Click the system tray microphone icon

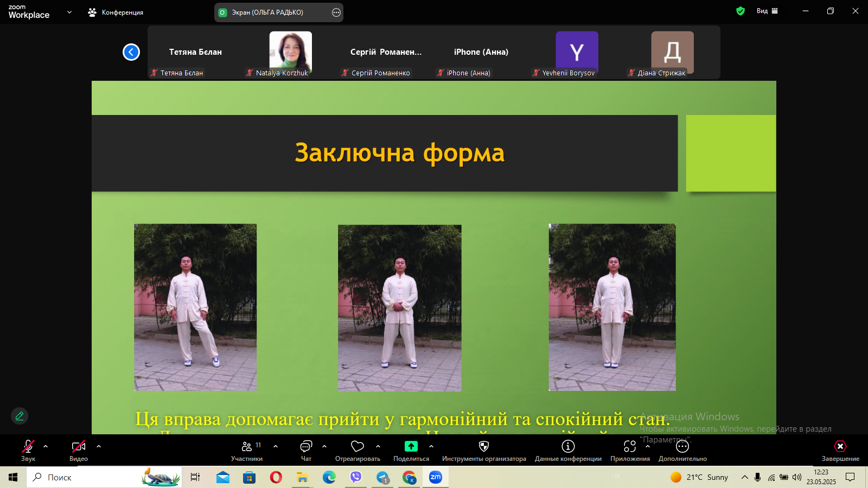click(758, 477)
